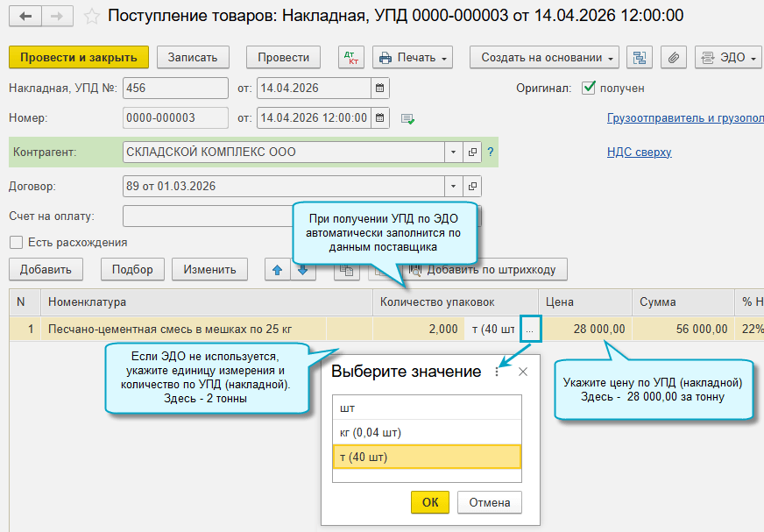Viewport: 764px width, 532px height.
Task: Open СКЛАДСКОЙ КОМПЛЕКС ООО contractor card
Action: tap(472, 153)
